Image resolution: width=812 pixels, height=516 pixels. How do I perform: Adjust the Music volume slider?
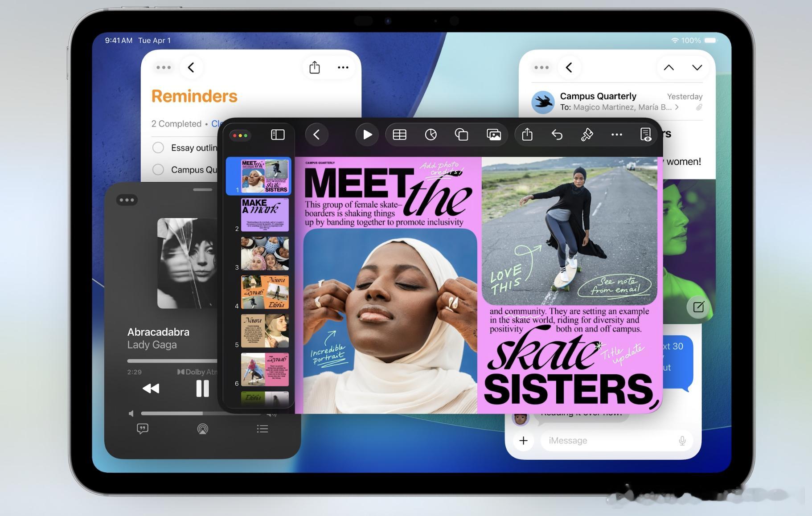coord(201,414)
